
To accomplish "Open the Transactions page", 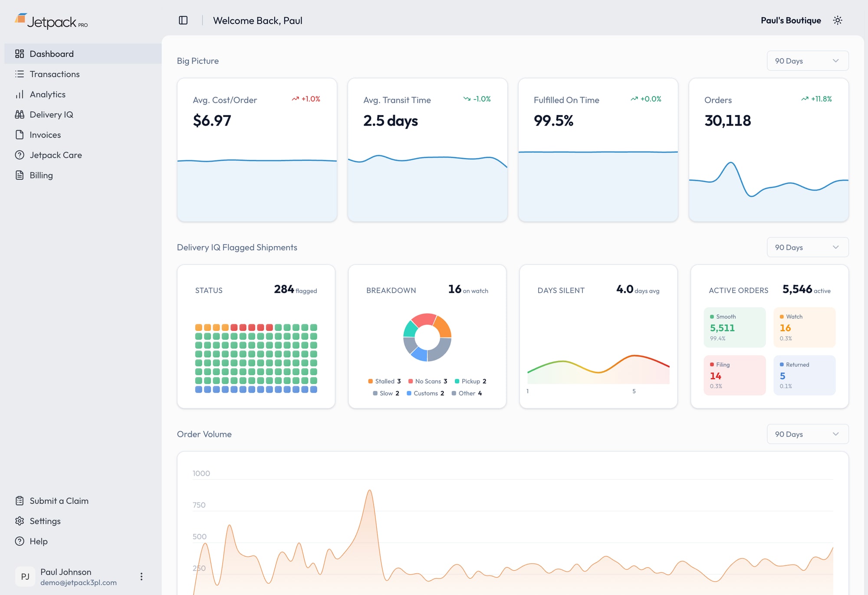I will pyautogui.click(x=83, y=74).
